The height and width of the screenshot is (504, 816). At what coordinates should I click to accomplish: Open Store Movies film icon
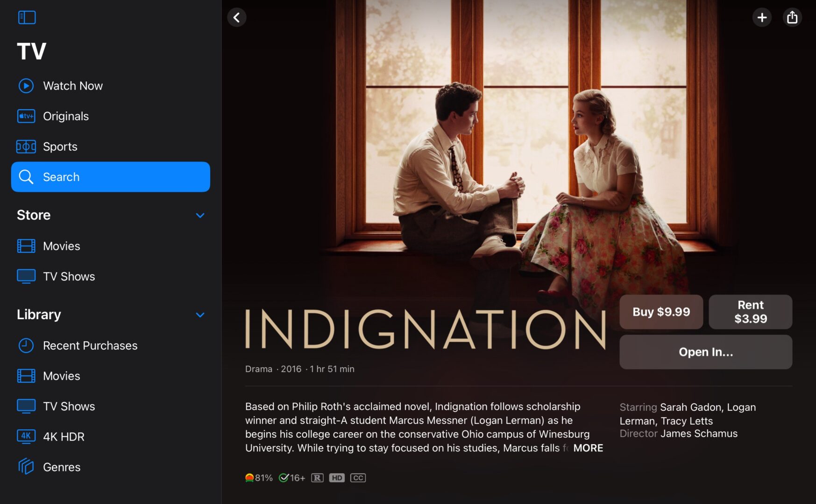click(26, 246)
